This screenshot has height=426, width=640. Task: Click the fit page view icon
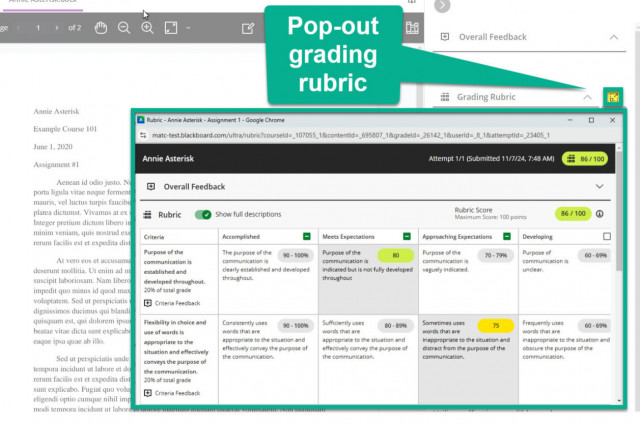click(x=171, y=28)
